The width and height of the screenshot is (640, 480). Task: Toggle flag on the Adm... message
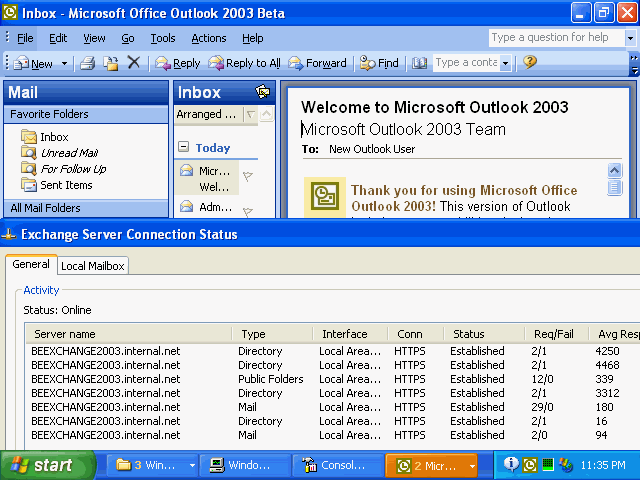tap(247, 212)
